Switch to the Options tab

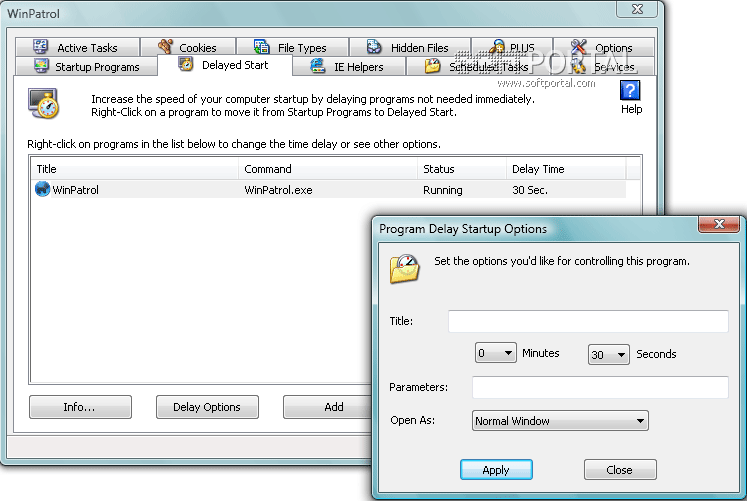coord(604,47)
